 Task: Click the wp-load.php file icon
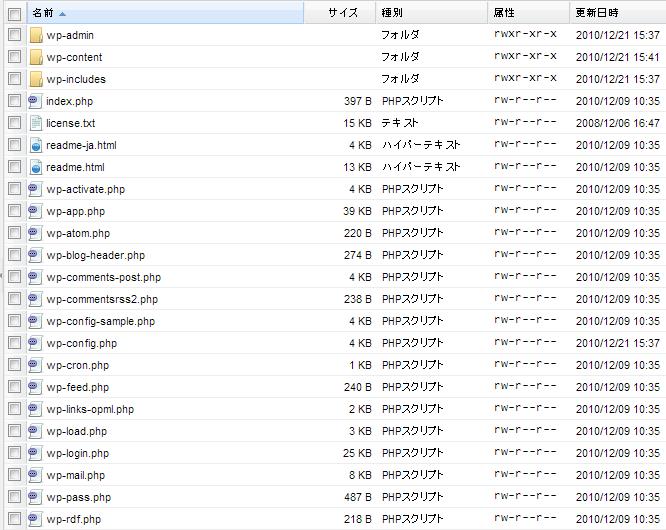click(35, 431)
